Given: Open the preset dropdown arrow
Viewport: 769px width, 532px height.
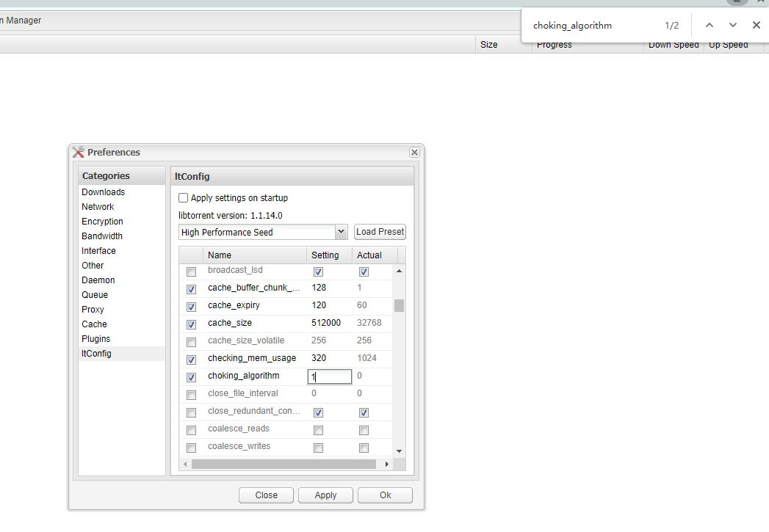Looking at the screenshot, I should point(342,232).
